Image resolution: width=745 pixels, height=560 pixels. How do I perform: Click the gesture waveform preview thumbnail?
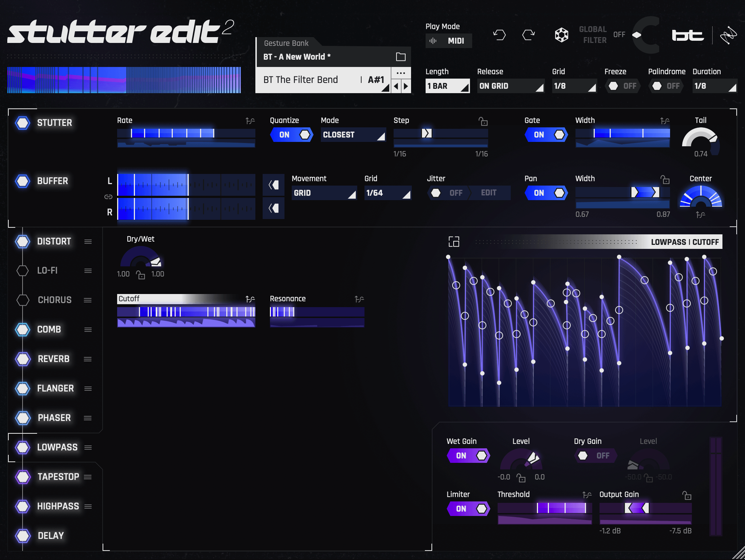[124, 80]
